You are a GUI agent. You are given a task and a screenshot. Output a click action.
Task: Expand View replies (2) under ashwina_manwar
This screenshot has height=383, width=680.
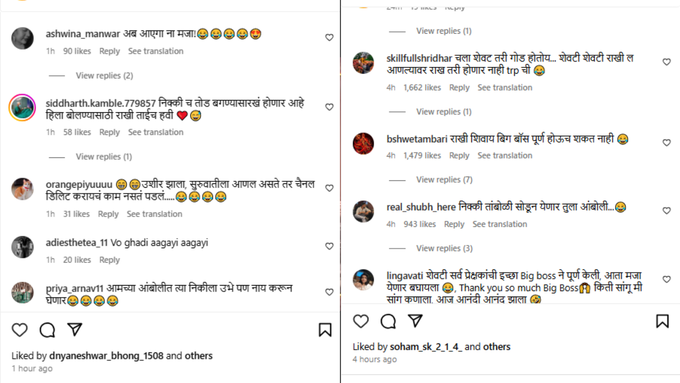click(x=105, y=75)
